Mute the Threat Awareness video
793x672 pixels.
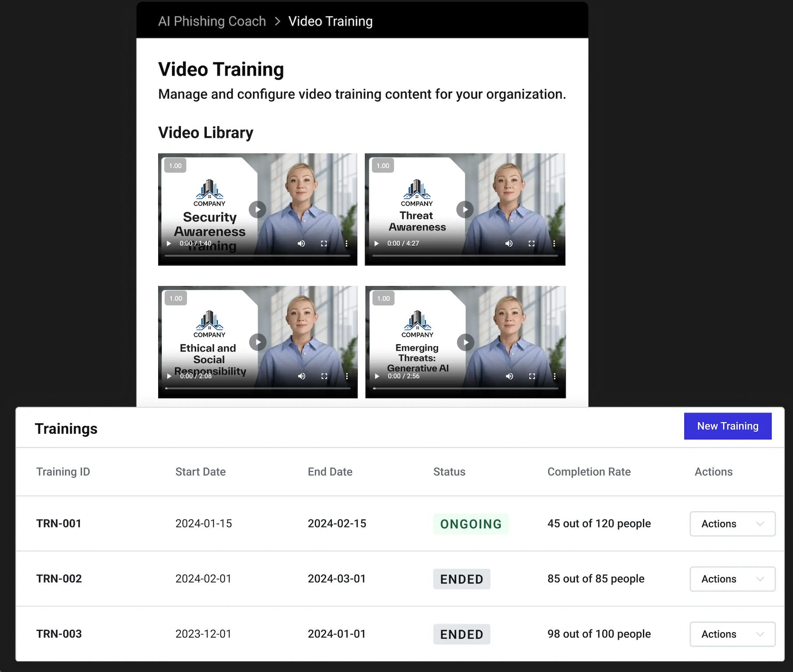pos(509,244)
